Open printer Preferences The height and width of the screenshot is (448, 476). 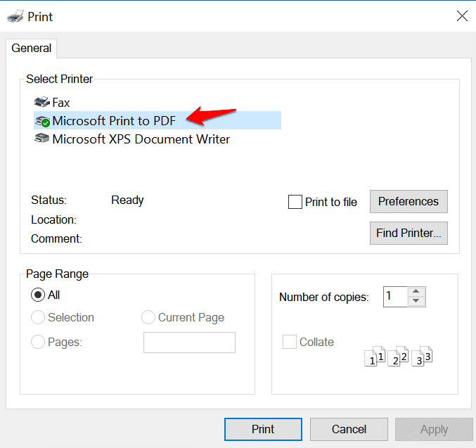[409, 201]
